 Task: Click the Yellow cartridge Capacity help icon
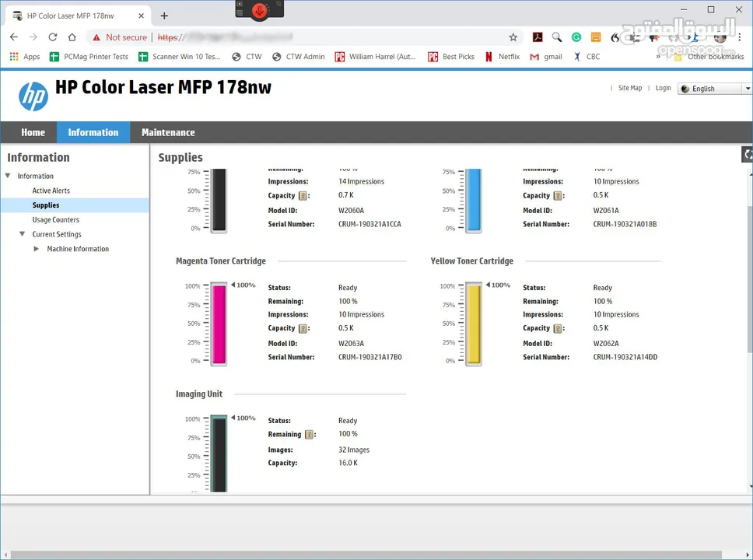tap(558, 328)
